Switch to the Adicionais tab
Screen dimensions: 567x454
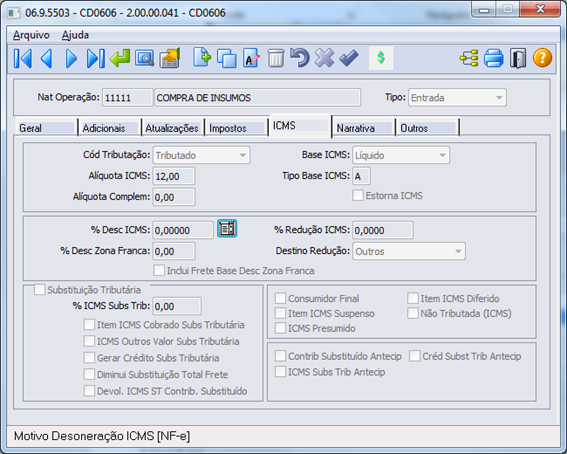point(110,128)
